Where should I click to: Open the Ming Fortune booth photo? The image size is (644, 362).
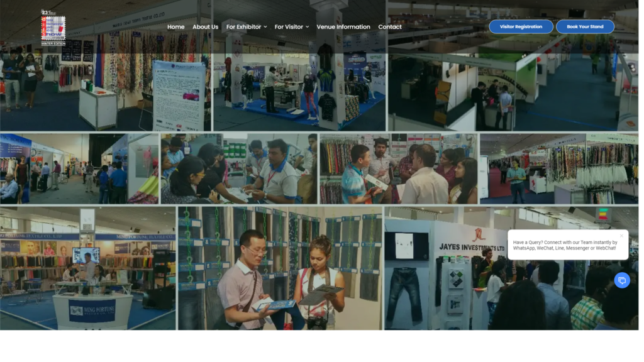click(88, 268)
